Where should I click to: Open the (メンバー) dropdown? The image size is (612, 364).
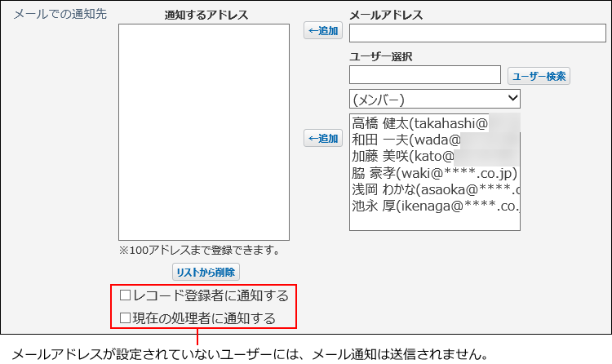click(x=434, y=100)
